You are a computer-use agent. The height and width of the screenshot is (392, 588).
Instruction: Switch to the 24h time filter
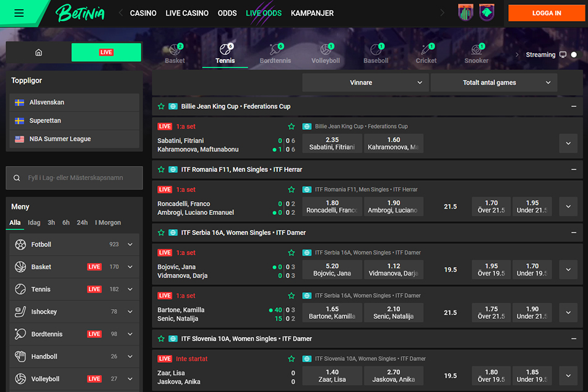(82, 223)
